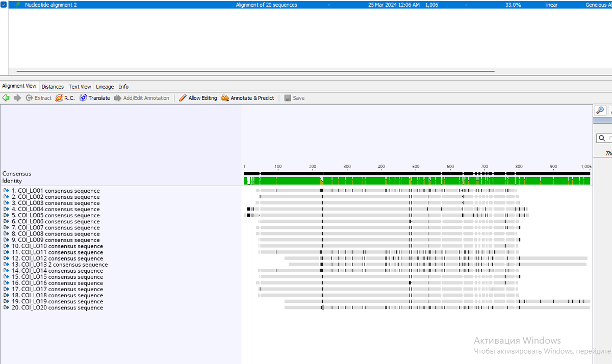Open the Text View tab
Screen dimensions: 612x364
80,87
